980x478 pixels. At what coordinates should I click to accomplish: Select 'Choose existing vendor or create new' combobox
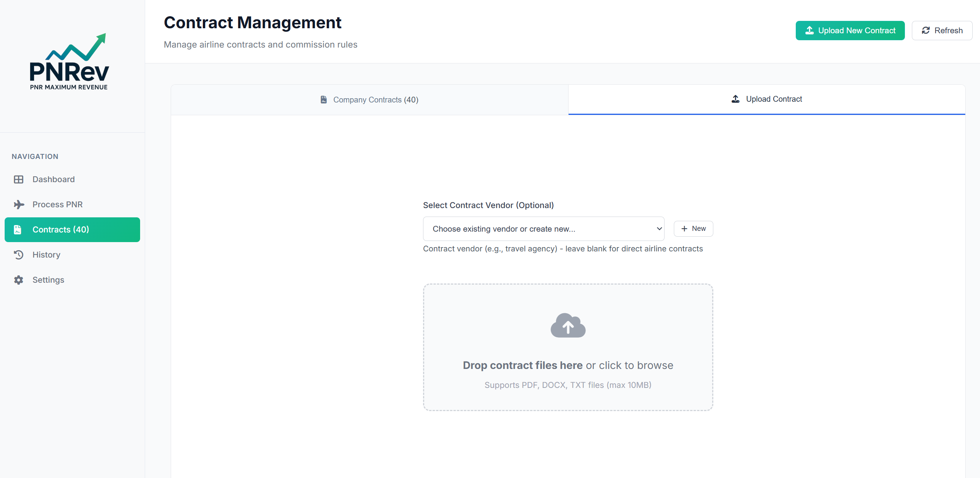point(543,229)
